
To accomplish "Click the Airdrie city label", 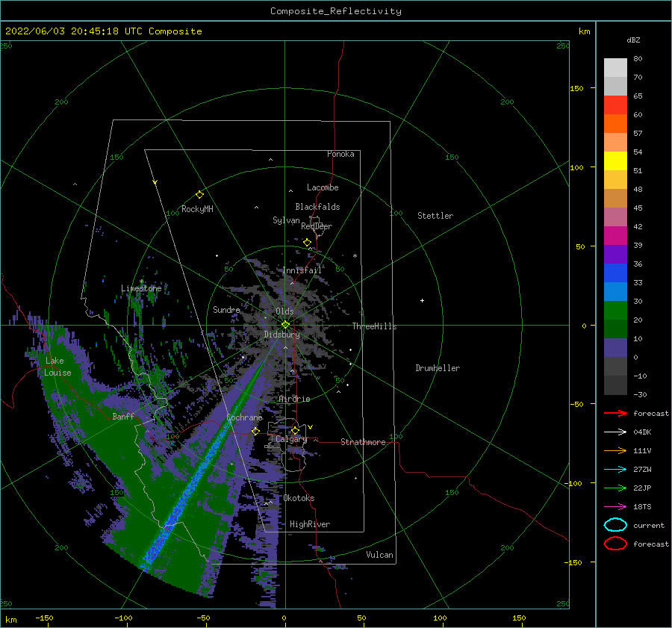I will coord(294,399).
